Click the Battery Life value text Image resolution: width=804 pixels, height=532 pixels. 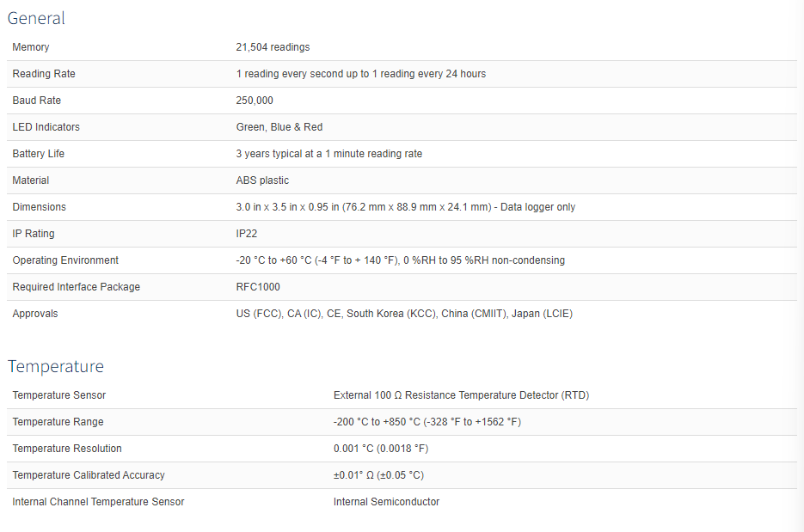pos(329,154)
